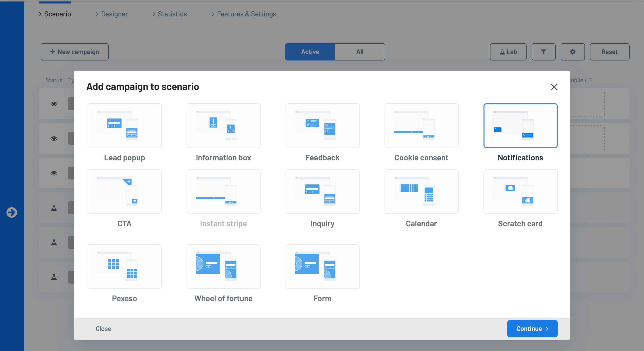
Task: Open the Designer tab
Action: (112, 14)
